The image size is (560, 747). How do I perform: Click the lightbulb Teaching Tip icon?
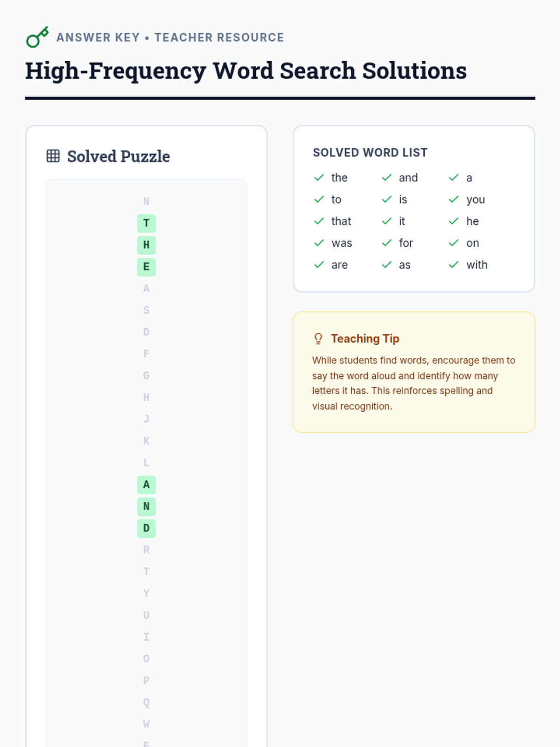pos(318,338)
